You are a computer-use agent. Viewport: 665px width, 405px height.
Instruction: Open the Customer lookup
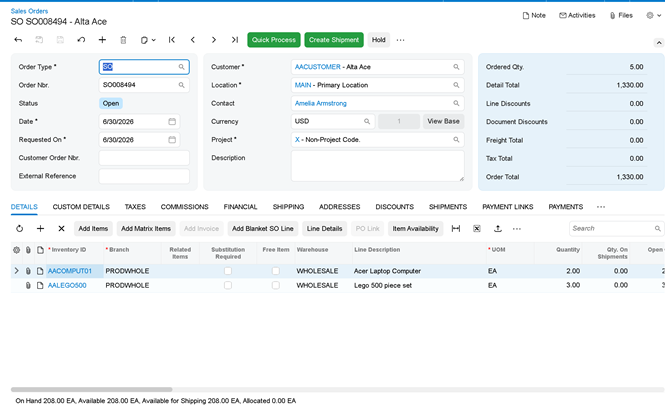coord(456,67)
